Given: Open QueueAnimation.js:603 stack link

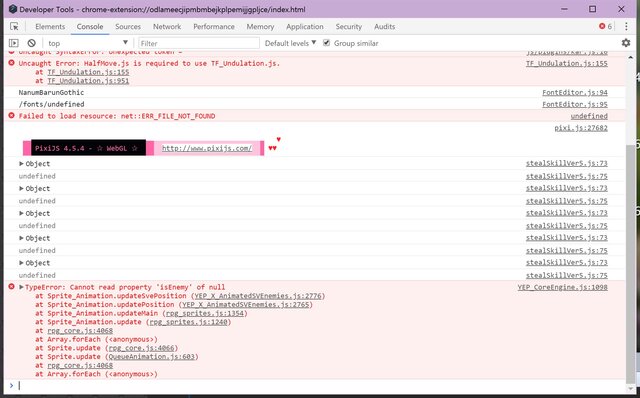Looking at the screenshot, I should point(151,356).
